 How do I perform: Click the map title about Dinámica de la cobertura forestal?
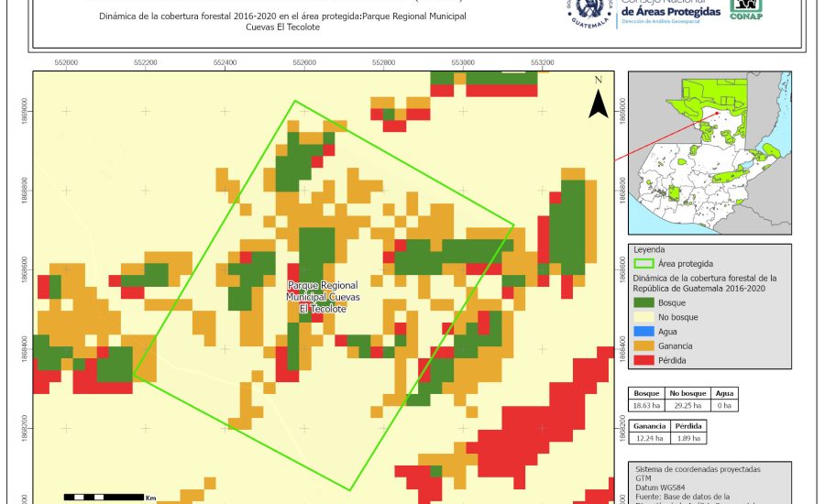click(280, 22)
